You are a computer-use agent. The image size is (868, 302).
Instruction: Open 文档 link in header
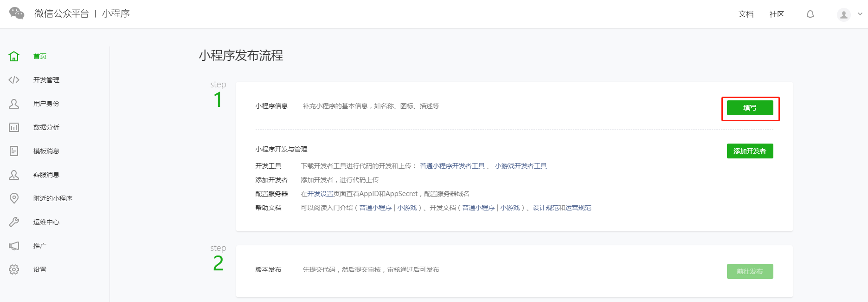tap(746, 14)
